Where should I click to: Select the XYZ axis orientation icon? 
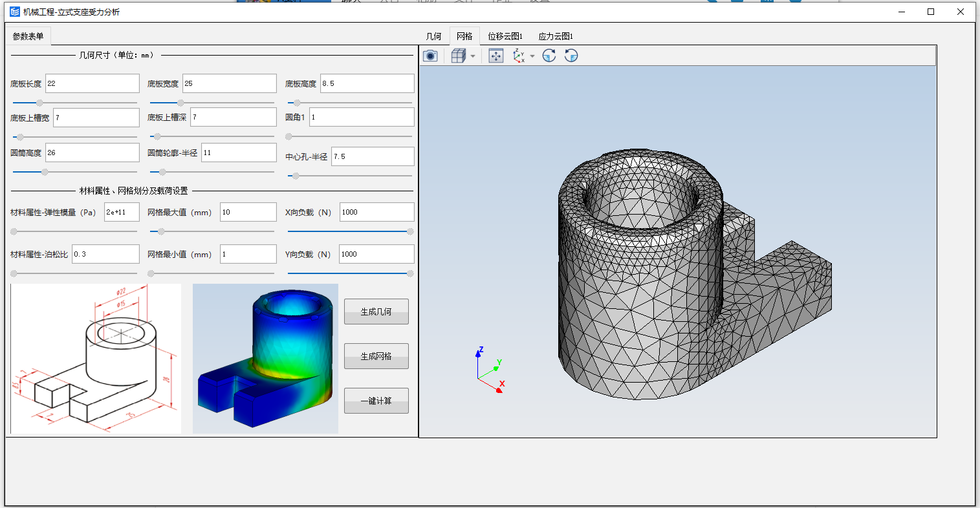pos(519,56)
